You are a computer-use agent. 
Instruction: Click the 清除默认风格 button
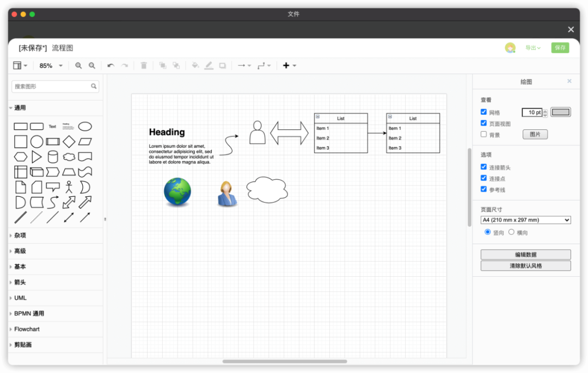click(x=525, y=266)
